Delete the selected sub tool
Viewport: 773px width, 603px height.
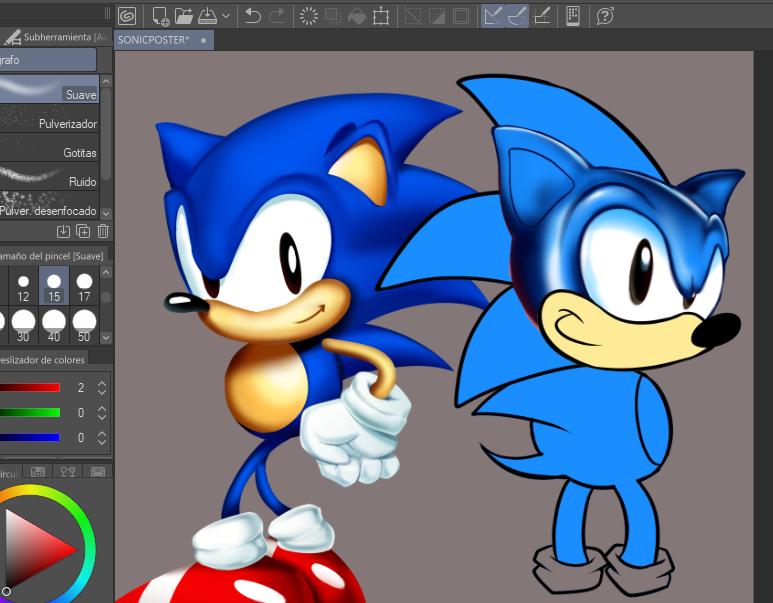pyautogui.click(x=103, y=231)
